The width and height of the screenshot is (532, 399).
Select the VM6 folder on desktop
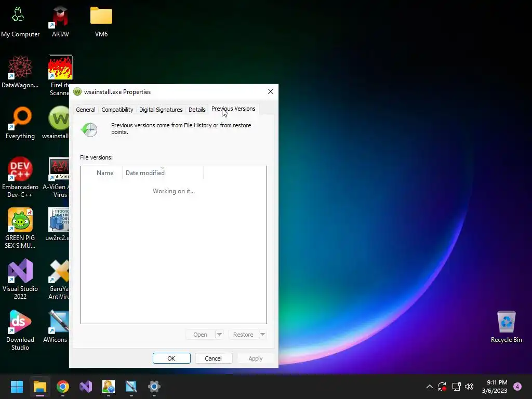101,22
